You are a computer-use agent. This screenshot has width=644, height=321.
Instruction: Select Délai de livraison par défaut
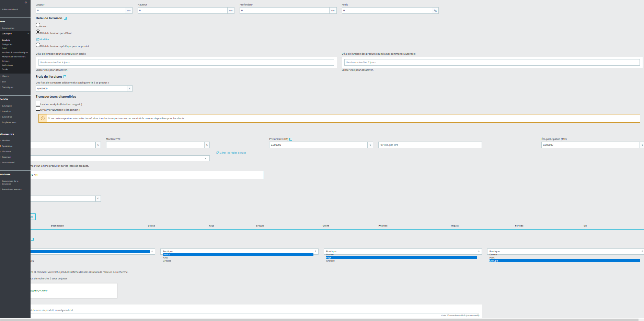[38, 32]
